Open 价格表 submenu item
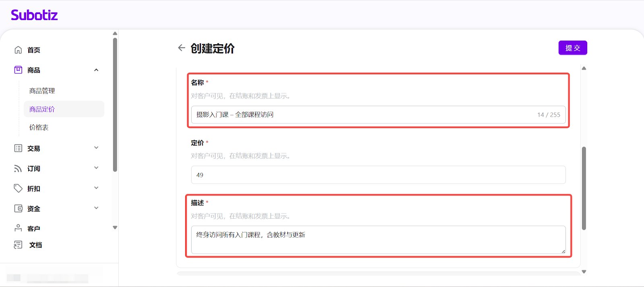The height and width of the screenshot is (287, 644). click(x=39, y=127)
